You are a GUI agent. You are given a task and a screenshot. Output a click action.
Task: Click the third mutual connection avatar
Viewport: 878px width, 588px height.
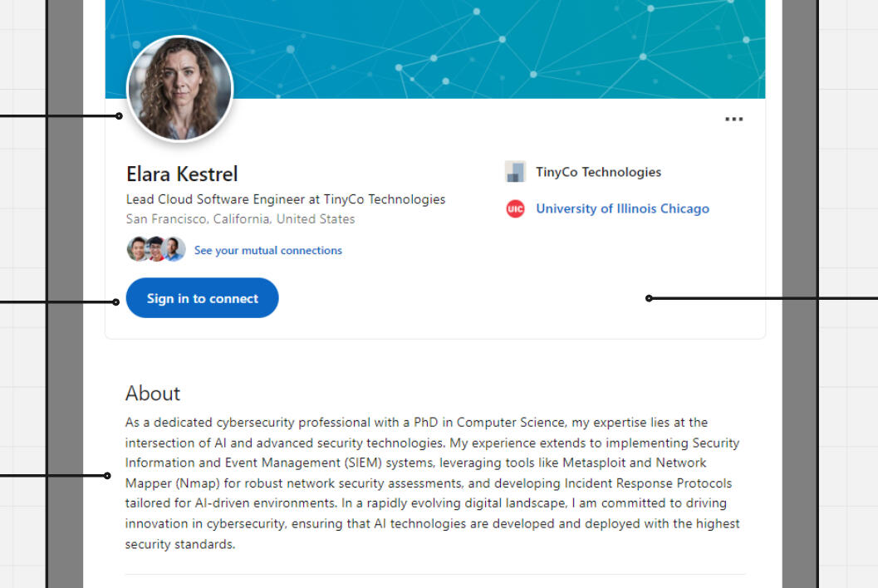click(174, 249)
